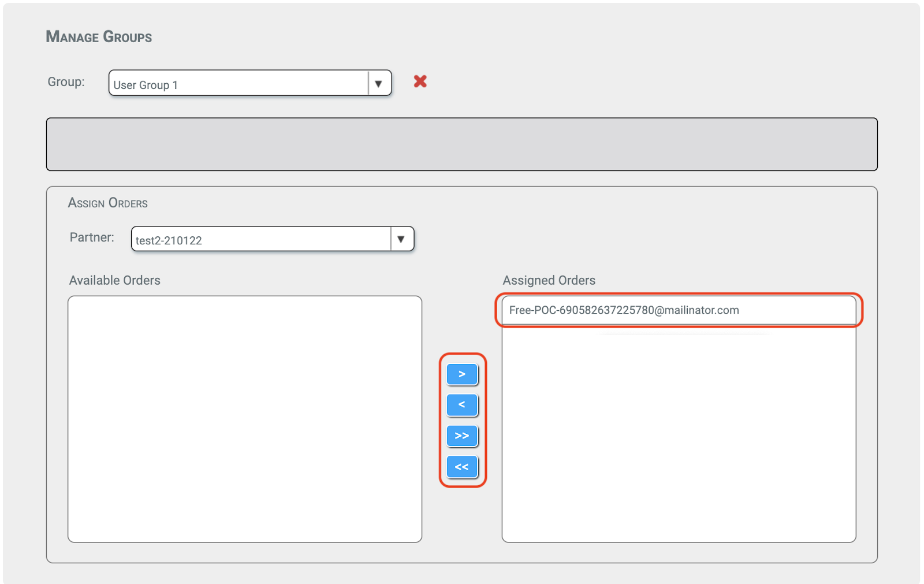924x584 pixels.
Task: Move selected order right with > button
Action: click(x=462, y=374)
